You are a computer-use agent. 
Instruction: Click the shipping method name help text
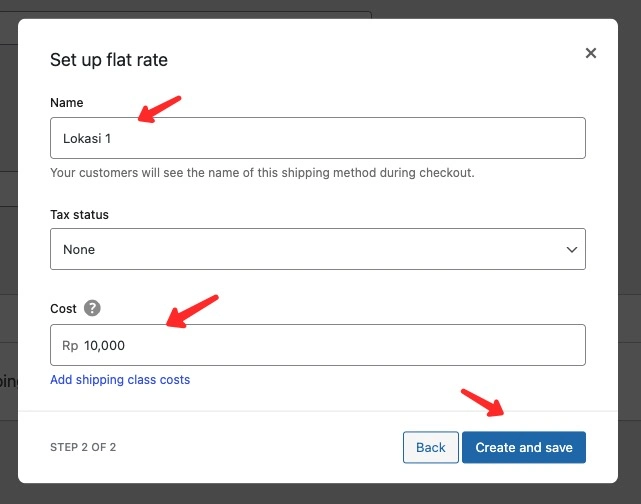[x=262, y=173]
